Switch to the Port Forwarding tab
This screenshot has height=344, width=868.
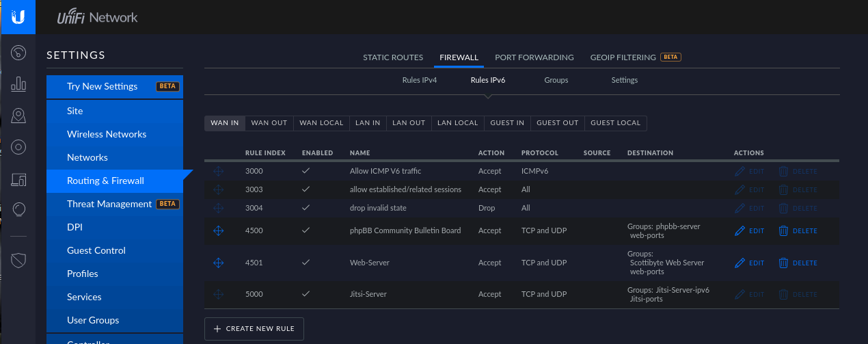pyautogui.click(x=534, y=57)
